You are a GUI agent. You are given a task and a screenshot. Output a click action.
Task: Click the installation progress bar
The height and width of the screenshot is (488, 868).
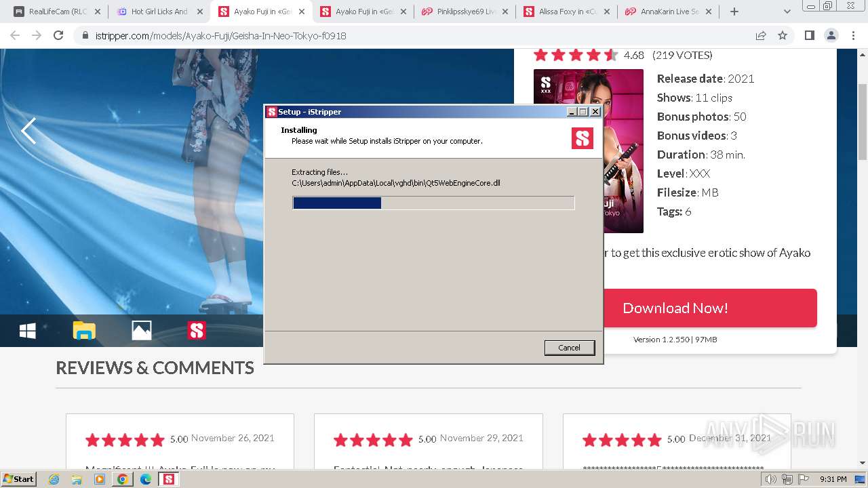[x=433, y=203]
